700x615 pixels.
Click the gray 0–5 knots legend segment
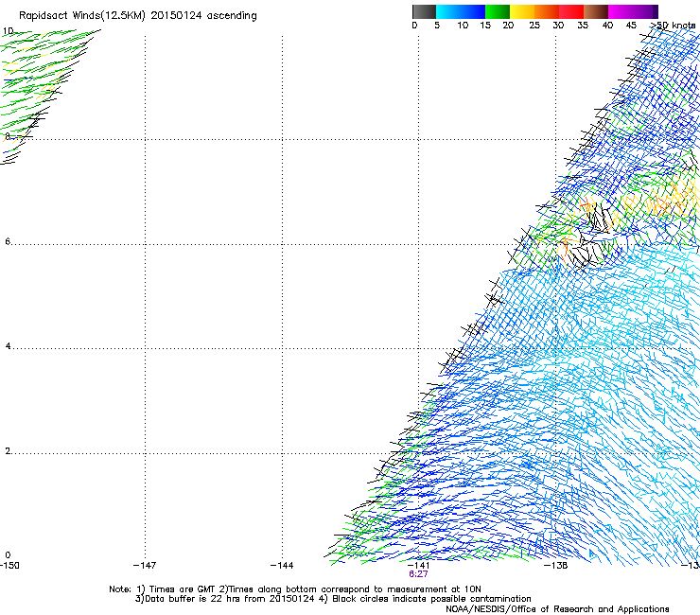click(x=424, y=11)
